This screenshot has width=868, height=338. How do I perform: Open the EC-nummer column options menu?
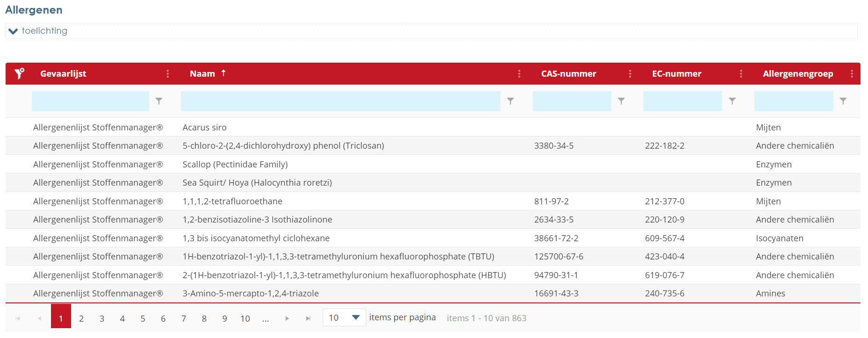[x=741, y=74]
